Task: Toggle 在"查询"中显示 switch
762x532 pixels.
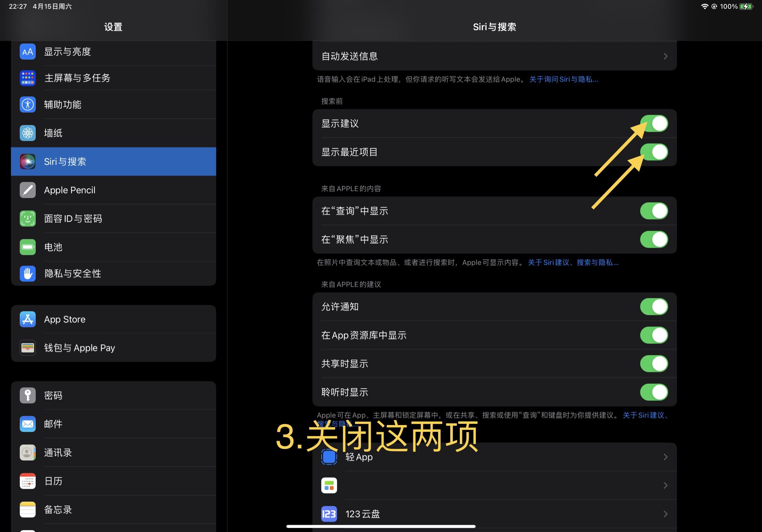Action: click(x=654, y=211)
